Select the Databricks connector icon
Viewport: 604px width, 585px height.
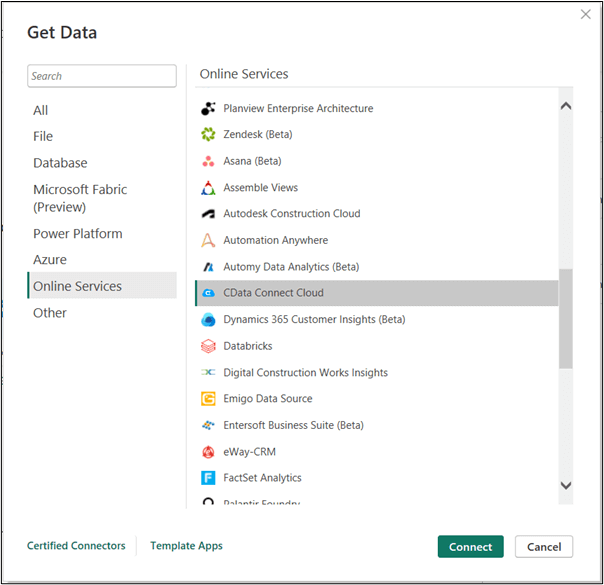tap(208, 346)
